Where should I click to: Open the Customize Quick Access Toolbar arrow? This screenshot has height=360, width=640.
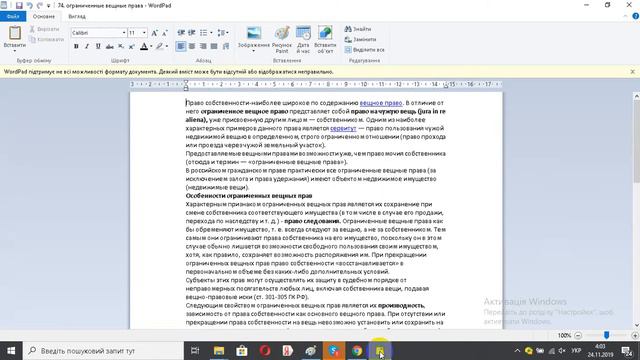coord(49,6)
